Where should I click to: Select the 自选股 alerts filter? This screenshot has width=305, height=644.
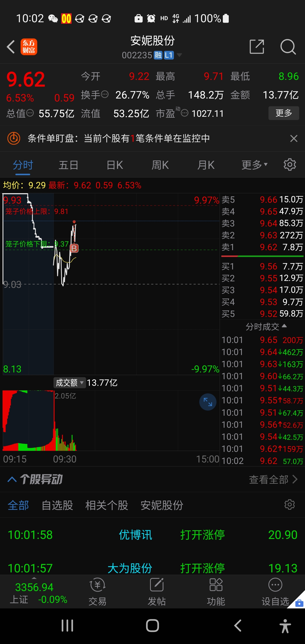tap(57, 505)
